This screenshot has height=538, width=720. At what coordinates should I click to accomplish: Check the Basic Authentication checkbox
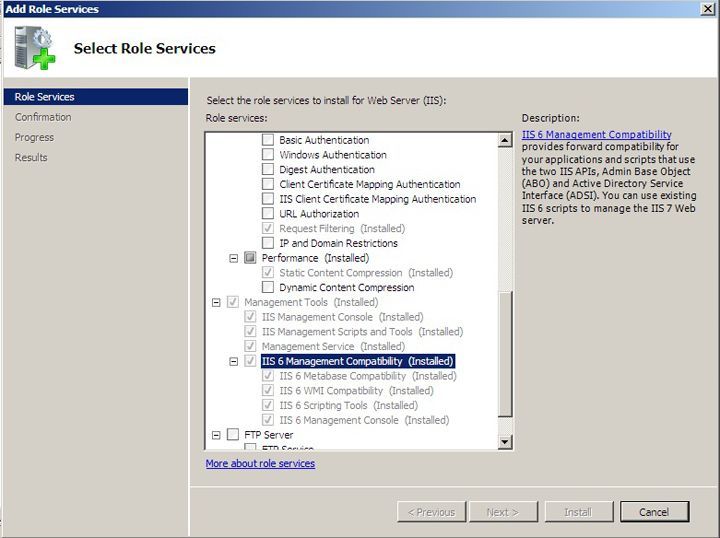pos(268,140)
